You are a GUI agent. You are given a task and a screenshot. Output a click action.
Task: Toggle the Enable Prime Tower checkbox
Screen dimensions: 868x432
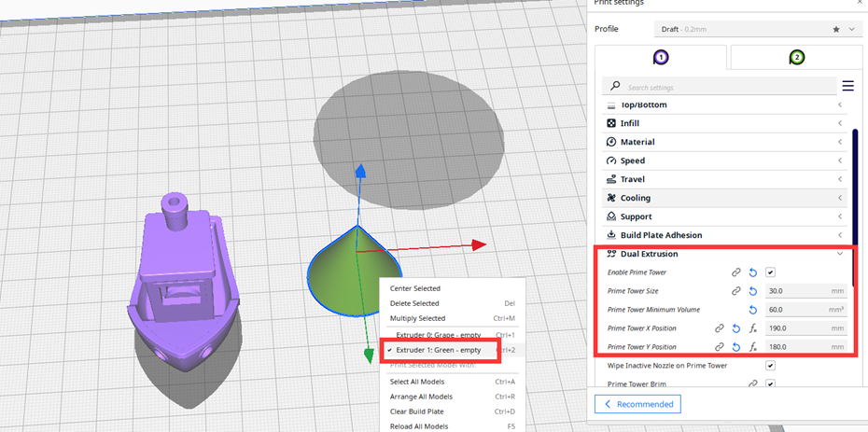pyautogui.click(x=770, y=272)
